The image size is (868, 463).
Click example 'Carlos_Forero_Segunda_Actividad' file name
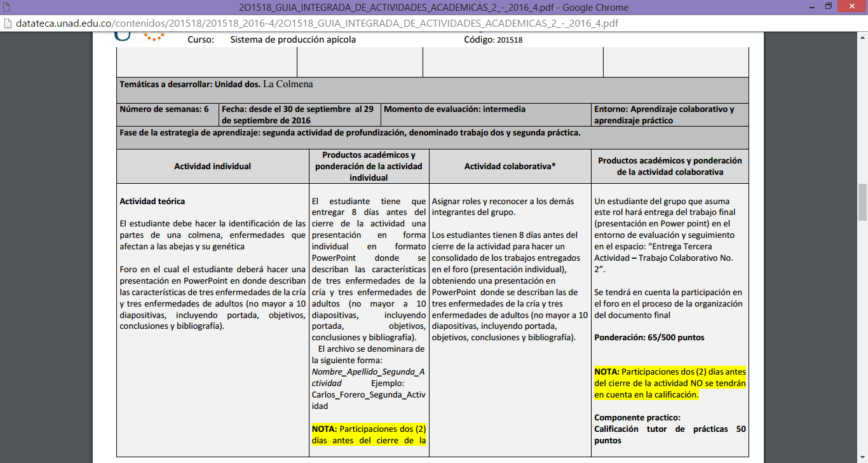tap(369, 401)
